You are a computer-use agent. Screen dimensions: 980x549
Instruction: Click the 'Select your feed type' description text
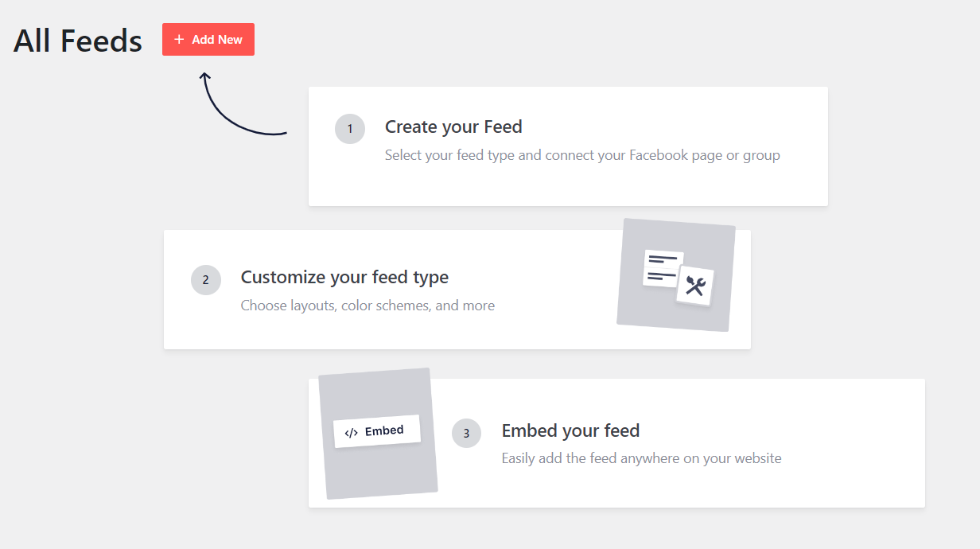[x=581, y=155]
